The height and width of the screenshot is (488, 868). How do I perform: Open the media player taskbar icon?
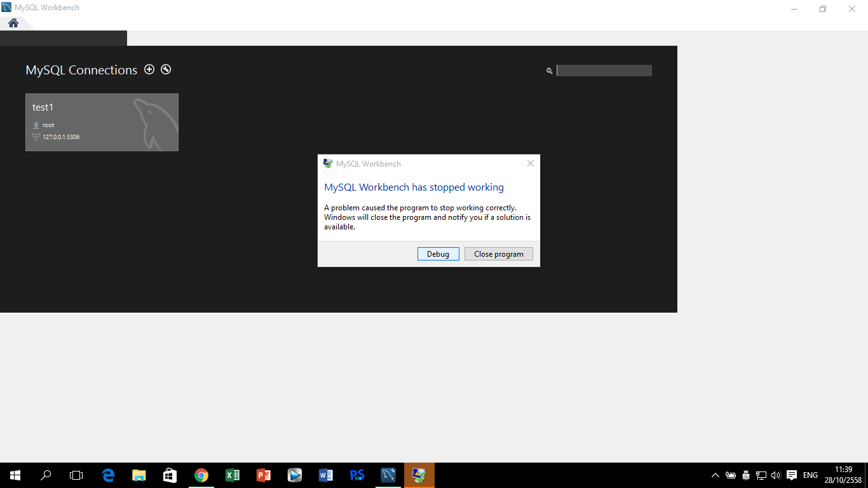(295, 475)
